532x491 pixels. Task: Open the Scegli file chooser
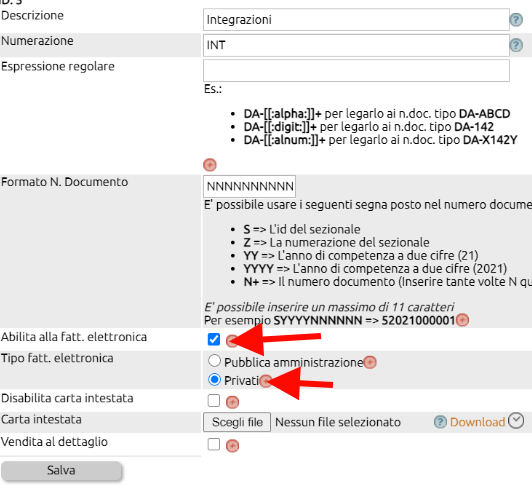pos(237,422)
